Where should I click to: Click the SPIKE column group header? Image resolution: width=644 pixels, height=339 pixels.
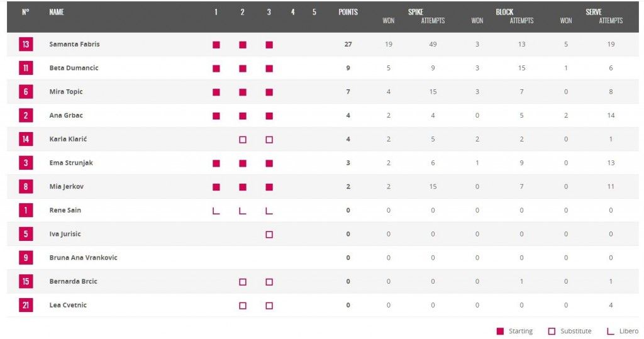point(416,12)
